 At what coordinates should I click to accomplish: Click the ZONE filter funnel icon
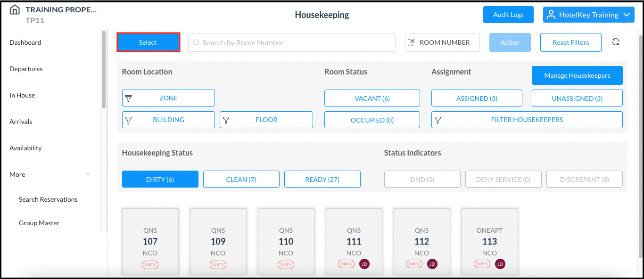point(128,98)
